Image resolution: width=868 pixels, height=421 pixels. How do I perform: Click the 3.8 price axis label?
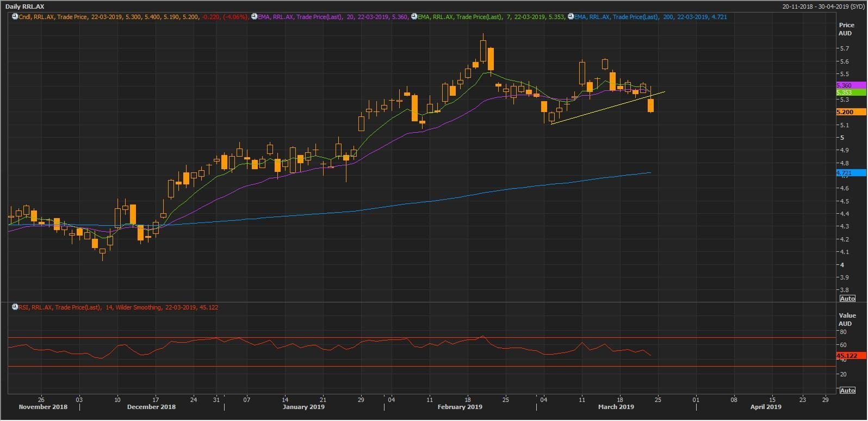click(x=844, y=290)
